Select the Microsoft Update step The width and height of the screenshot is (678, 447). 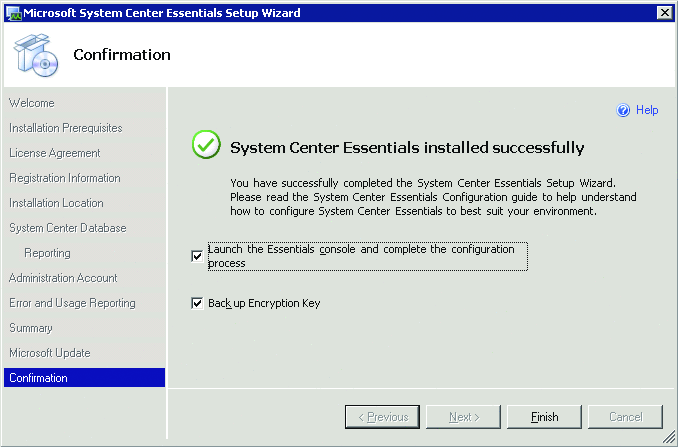(50, 353)
